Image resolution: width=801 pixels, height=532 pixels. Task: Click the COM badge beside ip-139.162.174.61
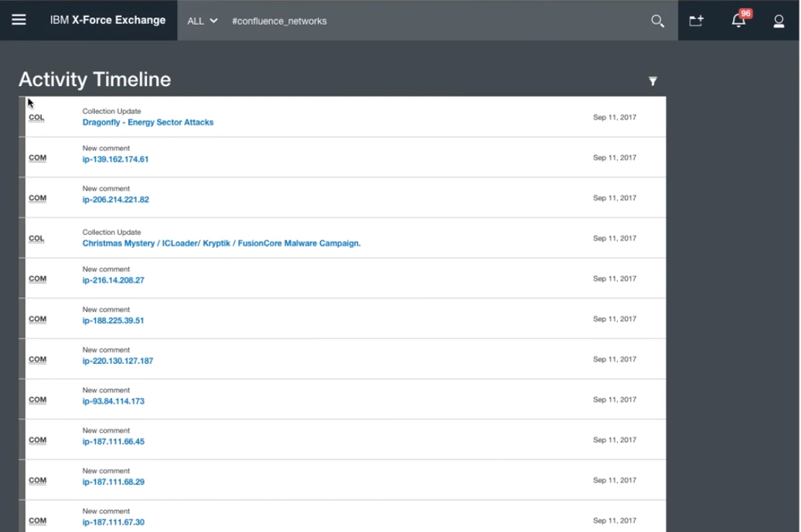click(x=37, y=158)
